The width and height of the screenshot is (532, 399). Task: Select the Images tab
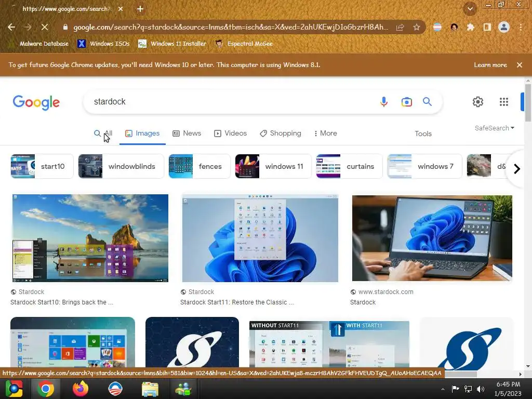pos(142,134)
